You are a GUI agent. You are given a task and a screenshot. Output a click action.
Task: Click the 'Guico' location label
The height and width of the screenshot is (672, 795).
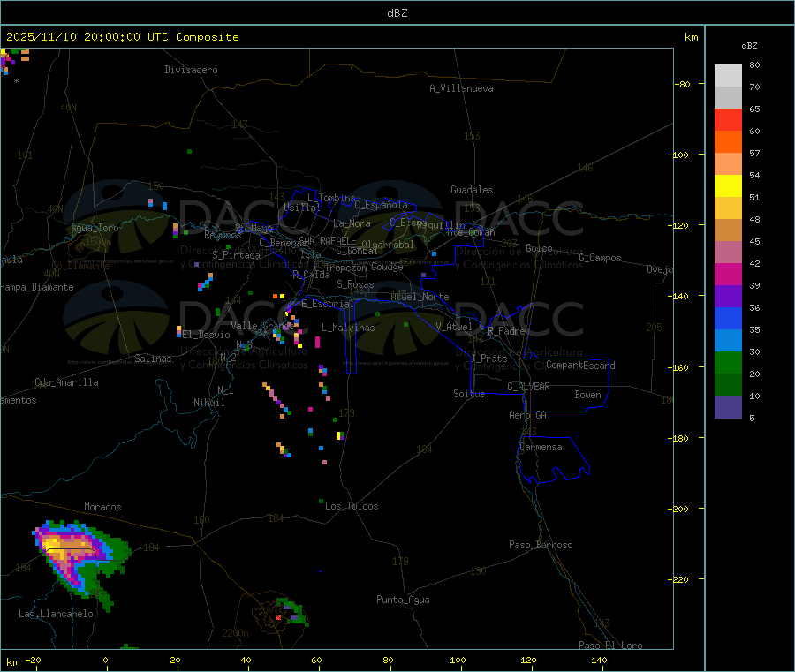[539, 248]
